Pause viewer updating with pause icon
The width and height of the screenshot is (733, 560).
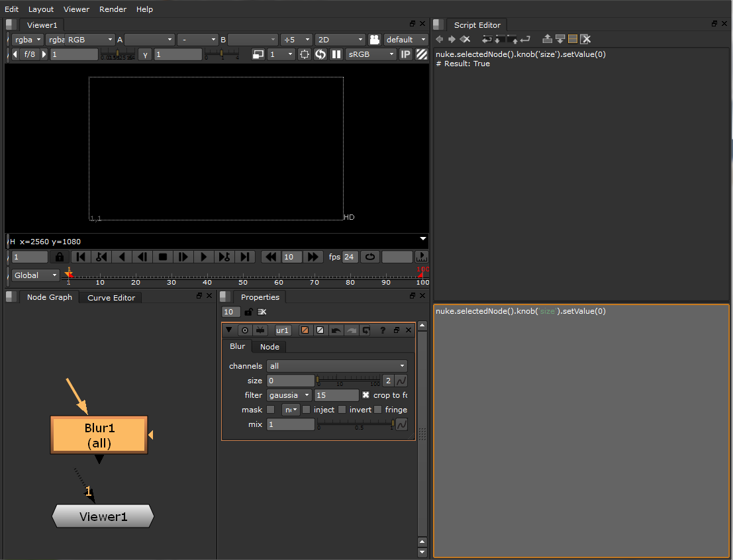336,54
